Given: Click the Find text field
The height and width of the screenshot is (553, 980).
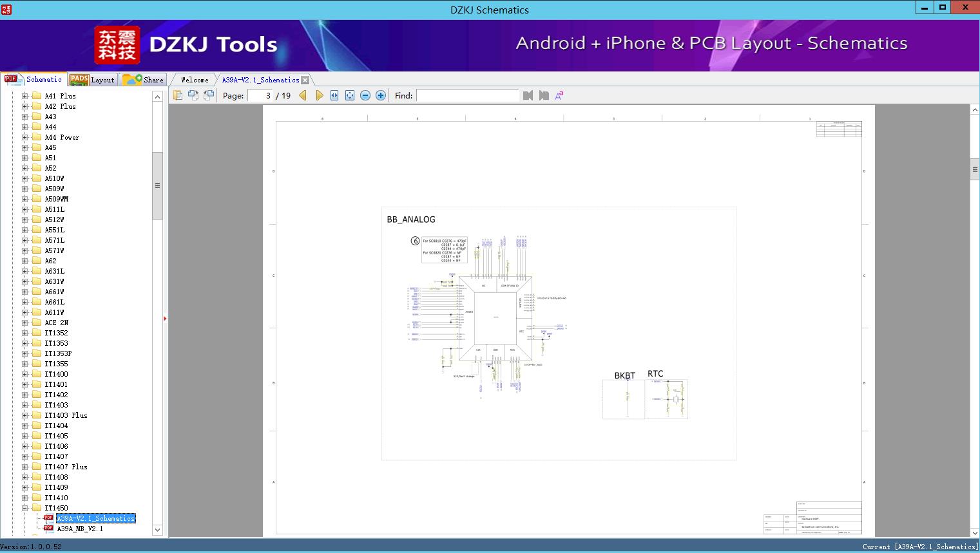Looking at the screenshot, I should click(467, 95).
